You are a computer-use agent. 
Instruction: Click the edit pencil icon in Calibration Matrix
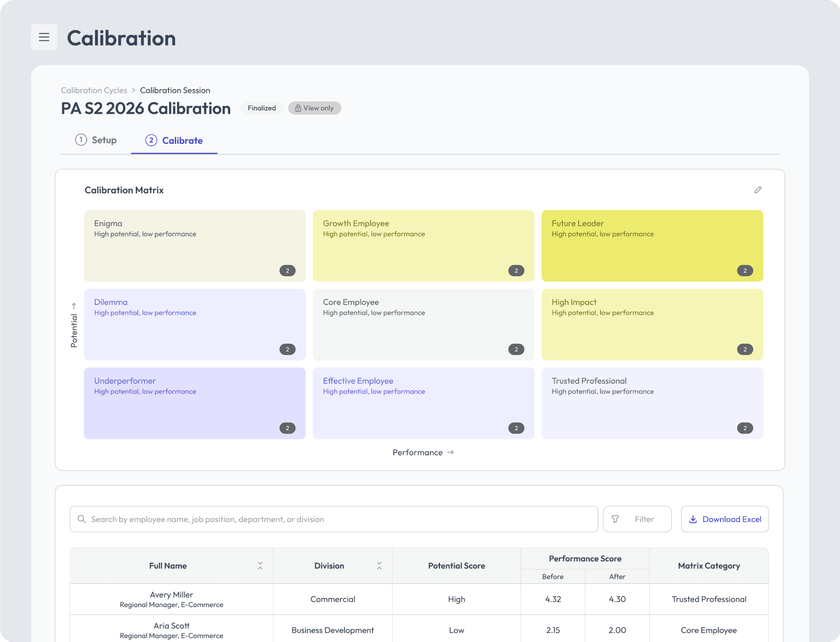point(758,190)
